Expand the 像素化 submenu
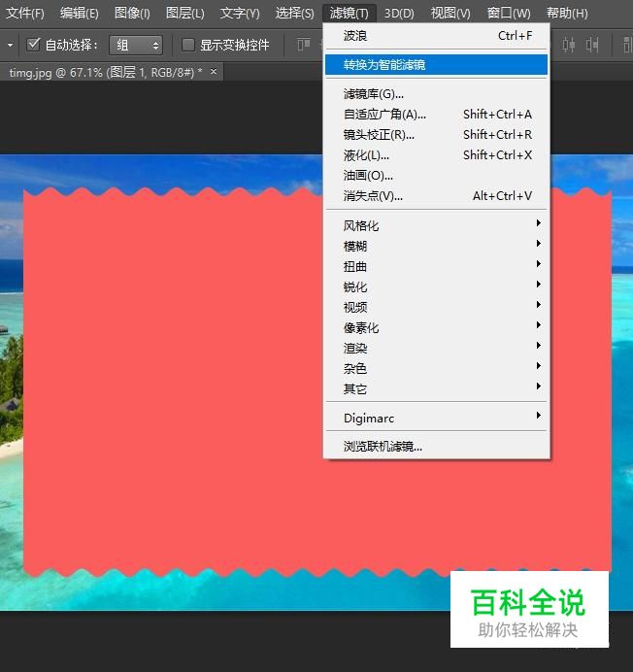 click(437, 327)
